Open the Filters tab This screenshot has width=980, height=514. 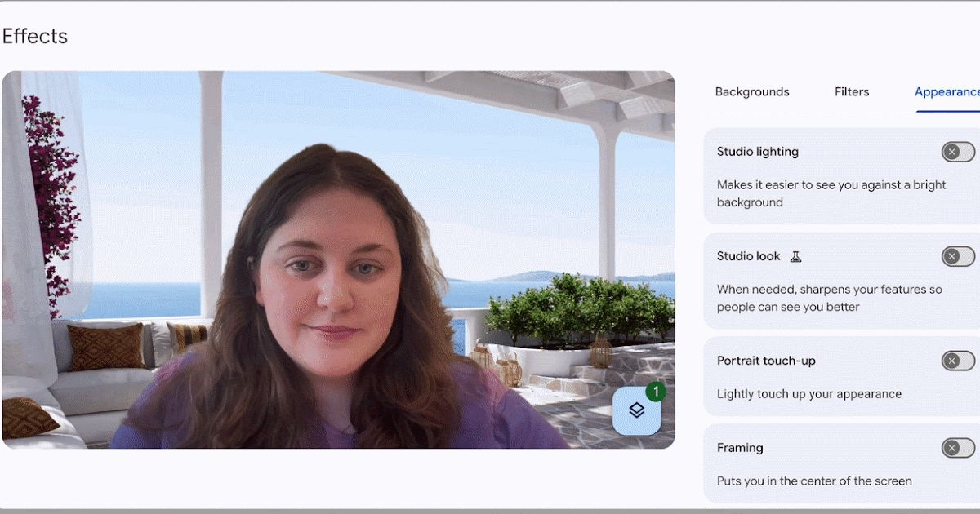[852, 91]
